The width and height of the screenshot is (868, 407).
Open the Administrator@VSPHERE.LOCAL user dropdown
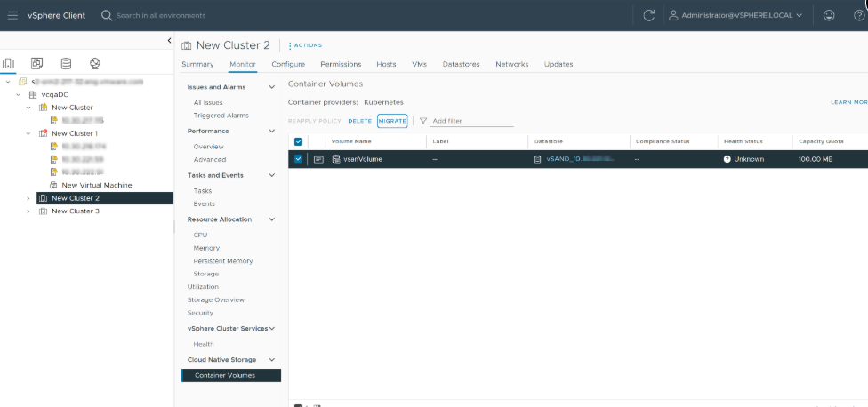click(x=735, y=15)
